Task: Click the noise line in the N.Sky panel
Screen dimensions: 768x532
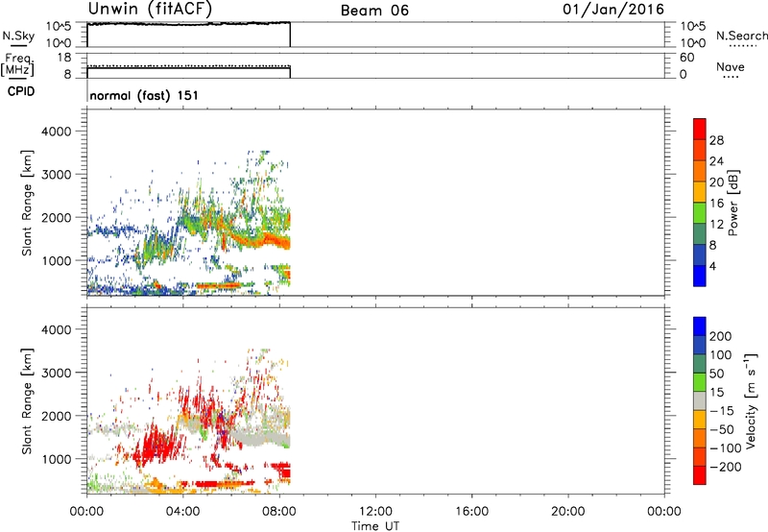Action: pyautogui.click(x=188, y=23)
